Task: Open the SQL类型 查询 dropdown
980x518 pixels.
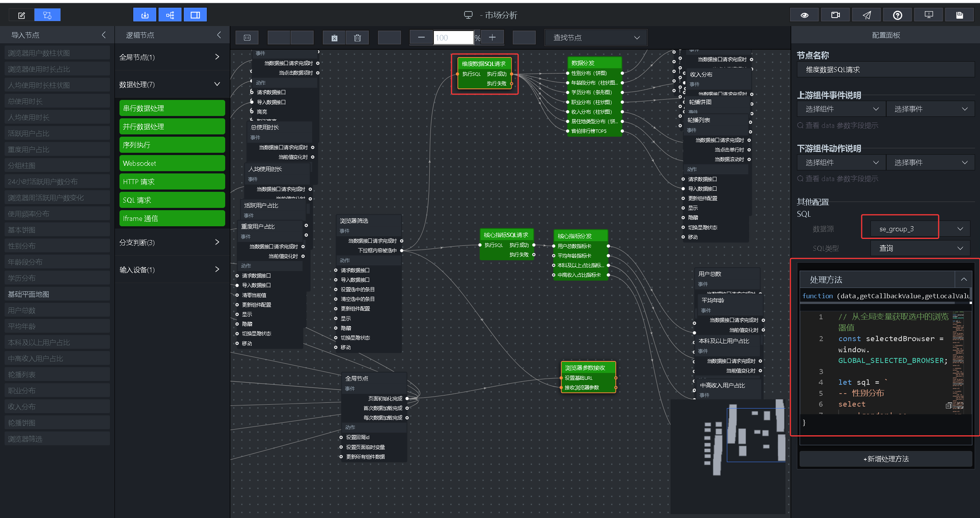Action: [x=920, y=248]
